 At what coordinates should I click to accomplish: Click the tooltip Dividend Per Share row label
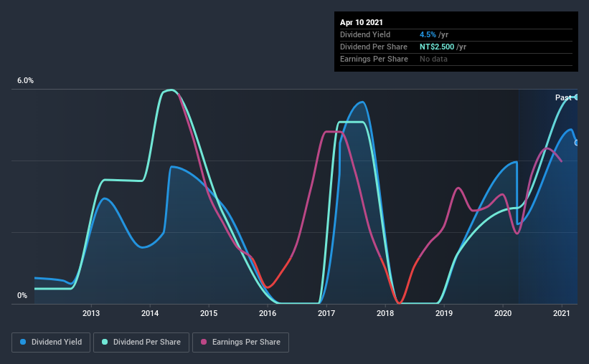pyautogui.click(x=374, y=47)
